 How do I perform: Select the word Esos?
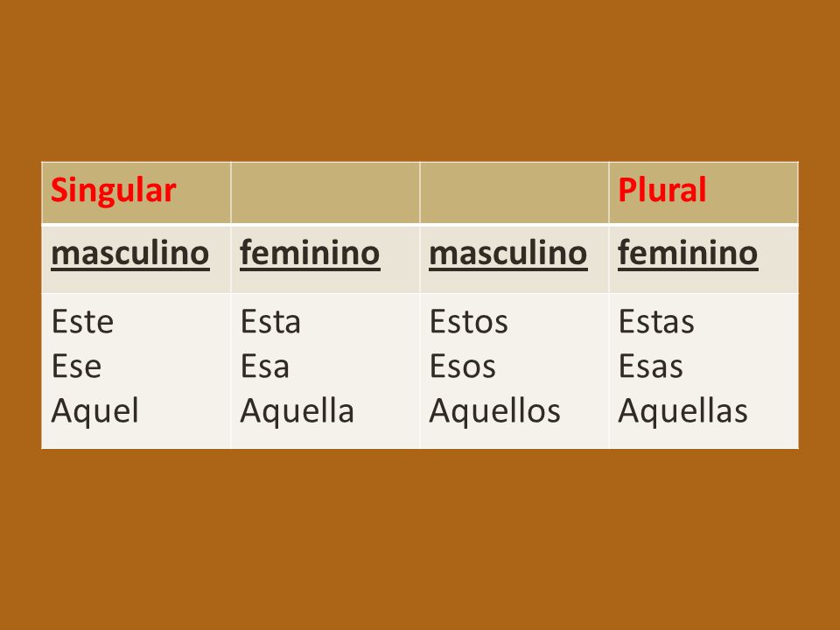pyautogui.click(x=463, y=367)
